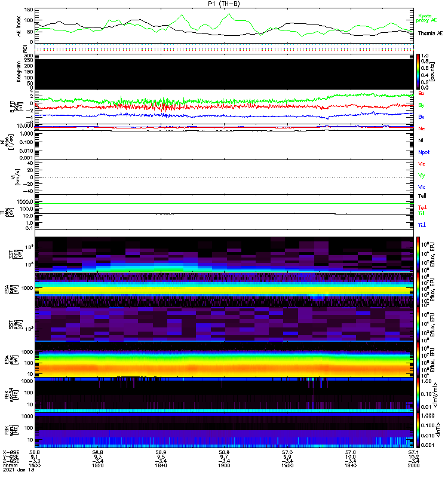Click the ESA electrons Eflux color bar
Image resolution: width=448 pixels, height=478 pixels.
pos(418,360)
